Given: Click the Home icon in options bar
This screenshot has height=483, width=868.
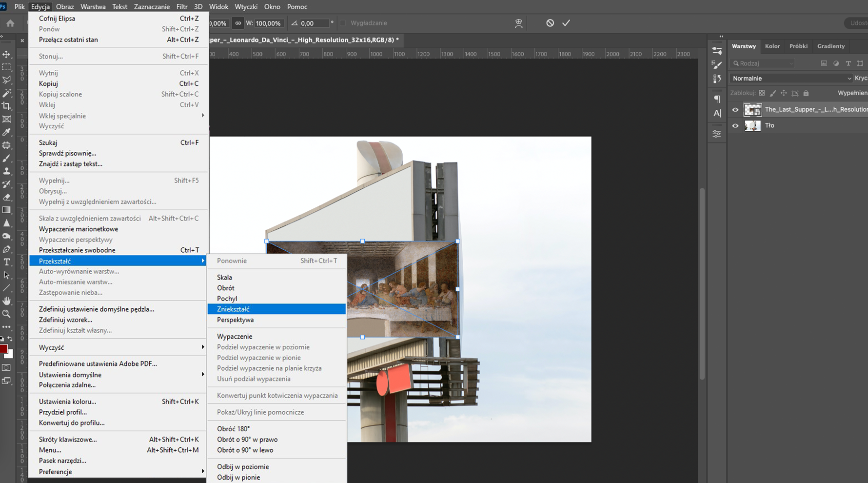Looking at the screenshot, I should [10, 23].
